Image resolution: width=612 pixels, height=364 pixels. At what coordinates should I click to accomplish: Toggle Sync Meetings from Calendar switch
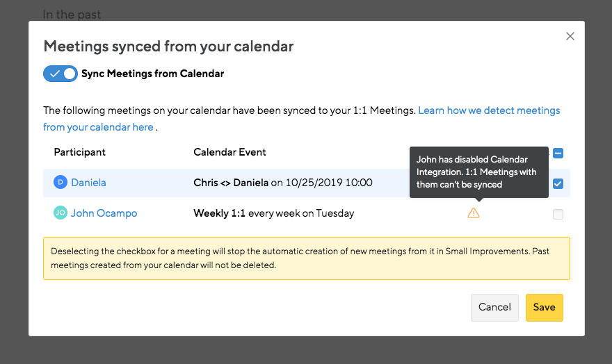[61, 74]
